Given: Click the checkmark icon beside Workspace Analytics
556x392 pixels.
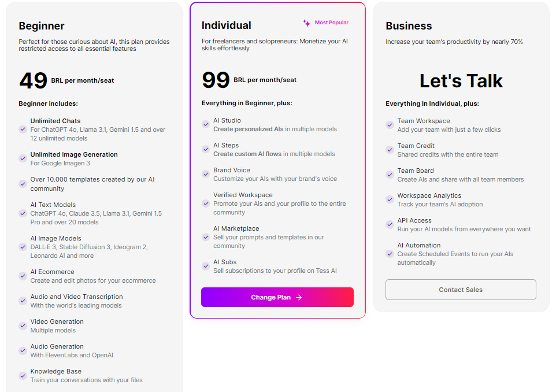Looking at the screenshot, I should click(x=390, y=199).
